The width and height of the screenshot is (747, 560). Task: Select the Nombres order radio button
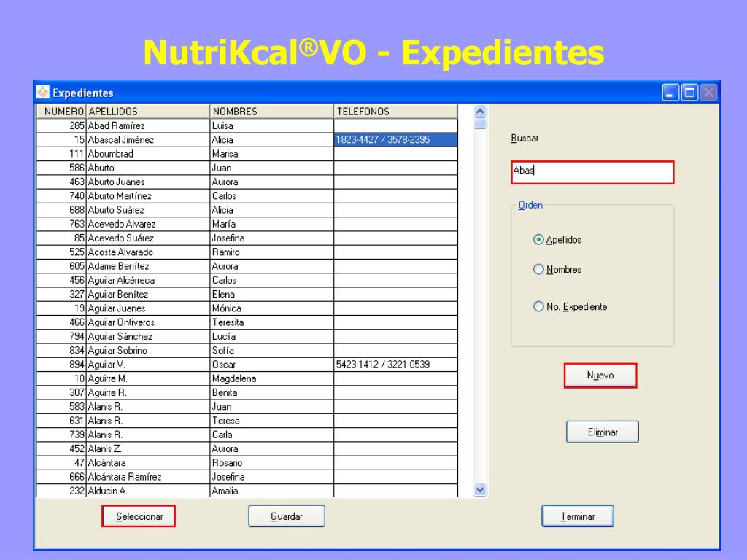coord(538,269)
